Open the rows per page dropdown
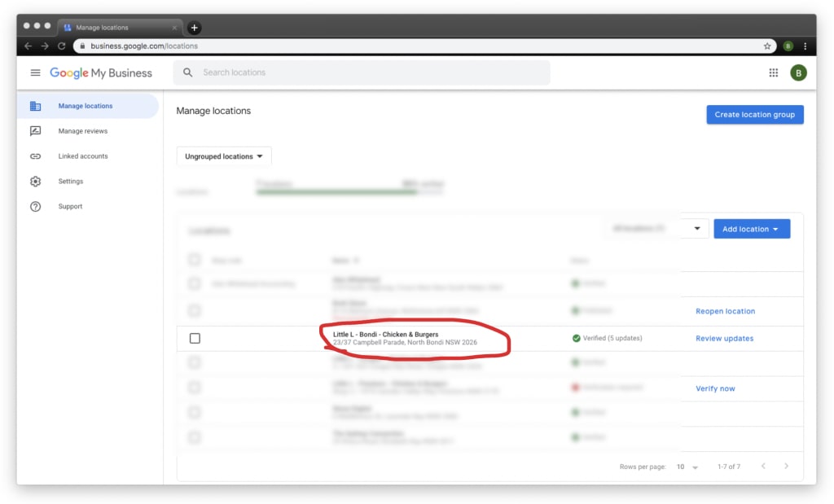 click(x=687, y=467)
